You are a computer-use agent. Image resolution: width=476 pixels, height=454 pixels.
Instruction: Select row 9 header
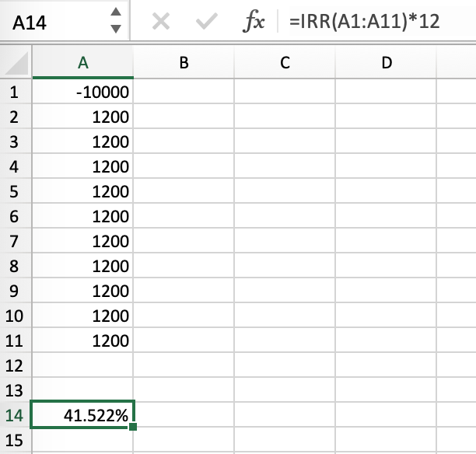pos(16,291)
